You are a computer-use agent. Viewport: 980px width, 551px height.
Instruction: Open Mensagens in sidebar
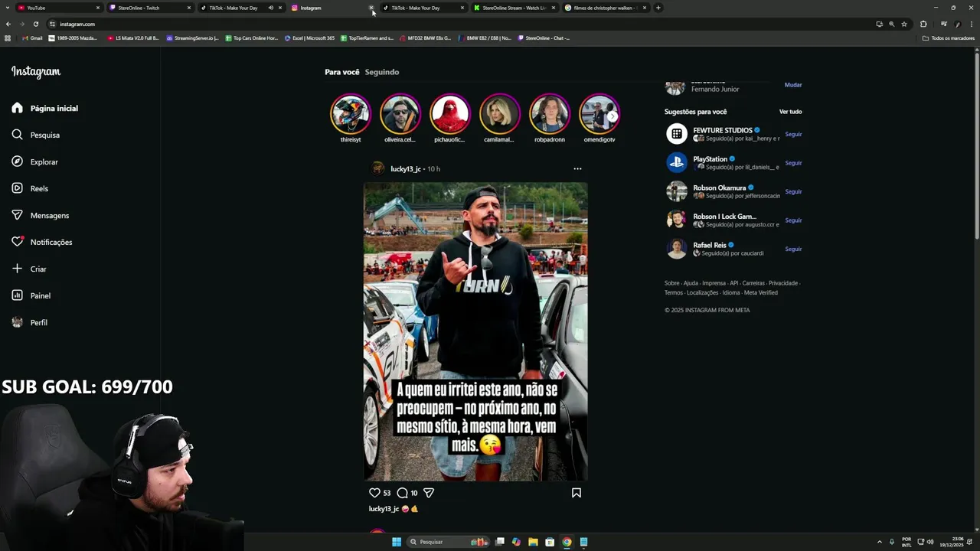click(x=40, y=215)
